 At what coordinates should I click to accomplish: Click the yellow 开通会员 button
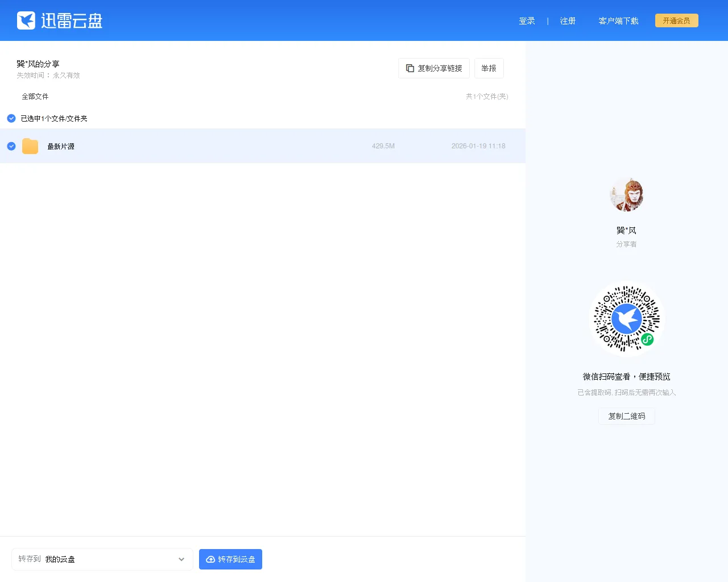coord(676,20)
